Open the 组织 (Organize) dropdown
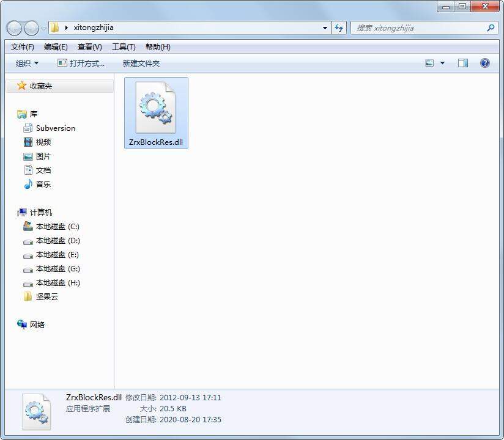This screenshot has height=440, width=504. click(x=25, y=63)
